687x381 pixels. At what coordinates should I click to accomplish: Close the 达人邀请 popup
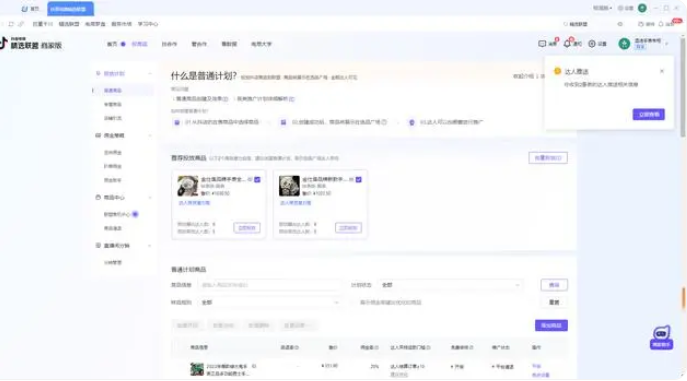662,71
